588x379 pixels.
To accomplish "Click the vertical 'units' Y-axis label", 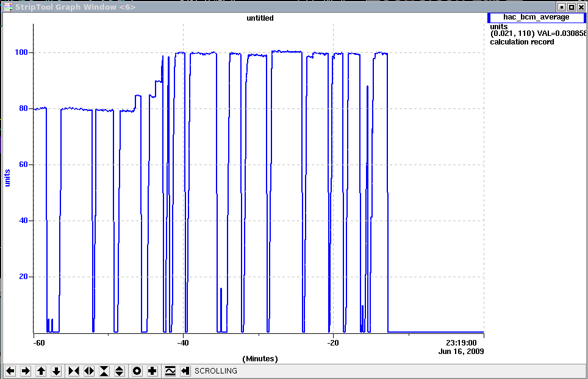I will tap(7, 177).
